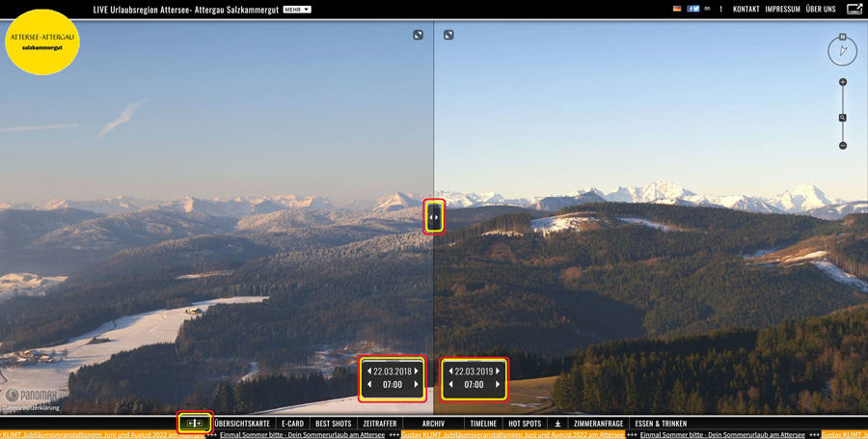This screenshot has width=868, height=439.
Task: Go to later time on the 2018 panel
Action: pos(417,384)
